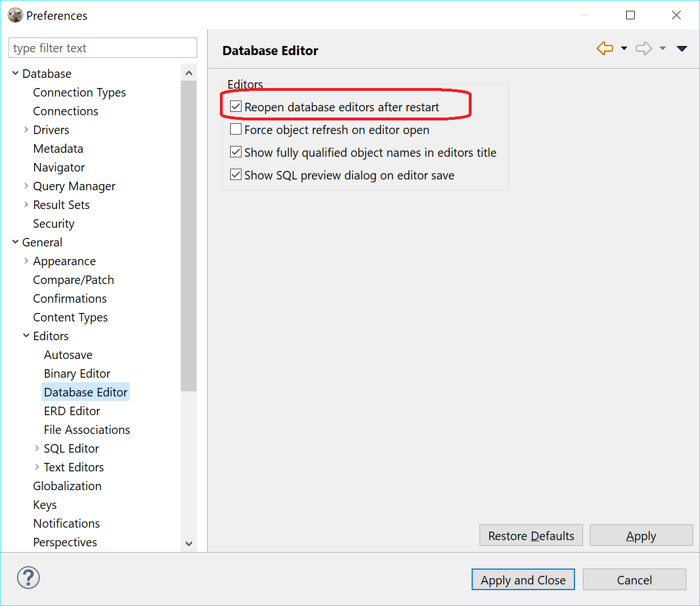The width and height of the screenshot is (700, 606).
Task: Collapse the Database tree section
Action: coord(15,73)
